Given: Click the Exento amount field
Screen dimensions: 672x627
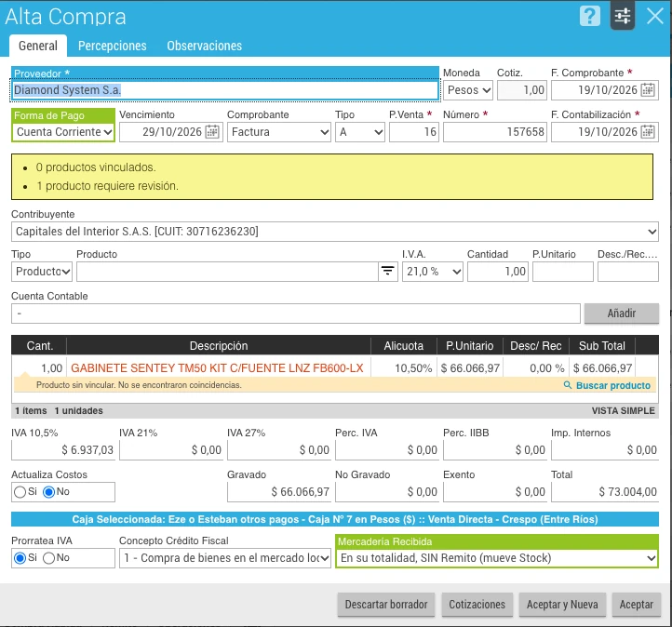Looking at the screenshot, I should click(x=495, y=492).
